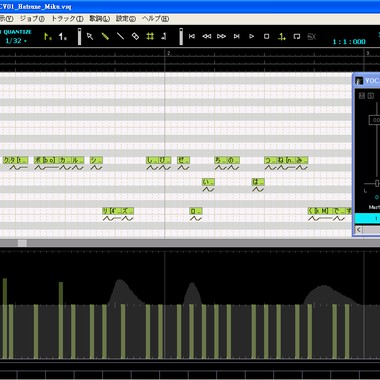Jump to song start
Viewport: 380px width, 380px height.
(192, 36)
